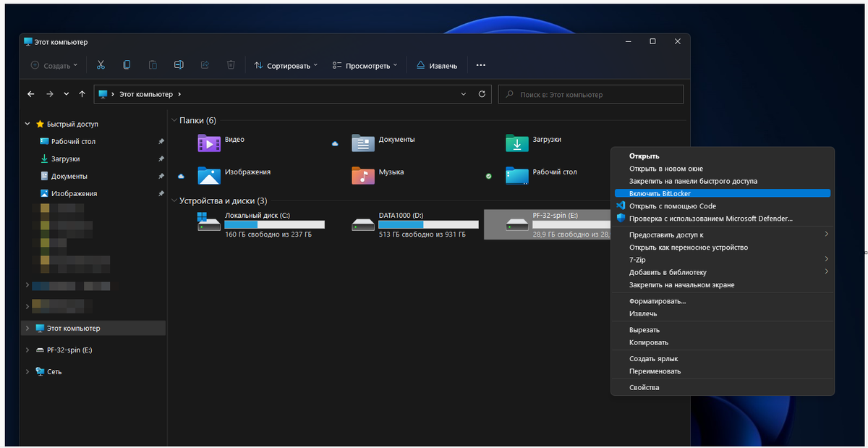Click the VS Code icon in context menu
The width and height of the screenshot is (868, 448).
click(620, 206)
